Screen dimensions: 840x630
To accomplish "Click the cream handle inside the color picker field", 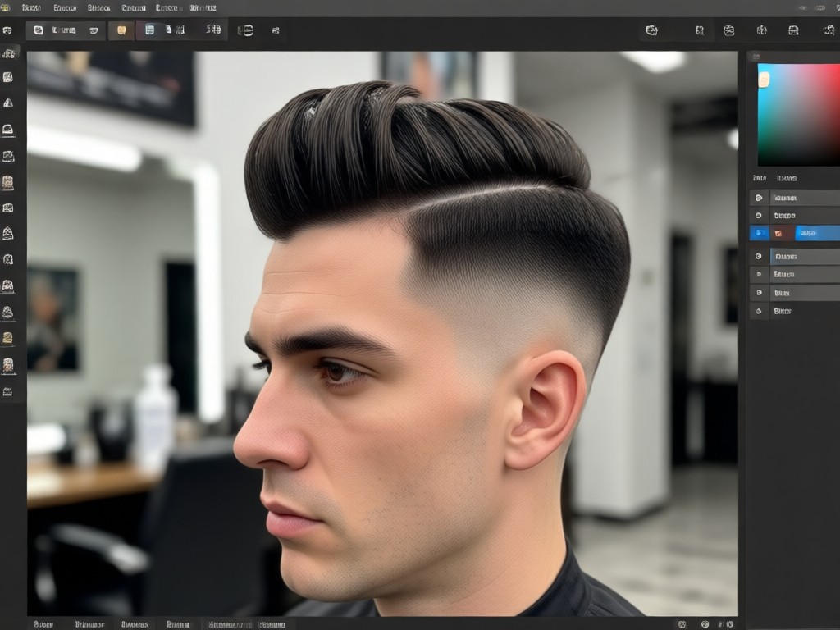I will 764,80.
